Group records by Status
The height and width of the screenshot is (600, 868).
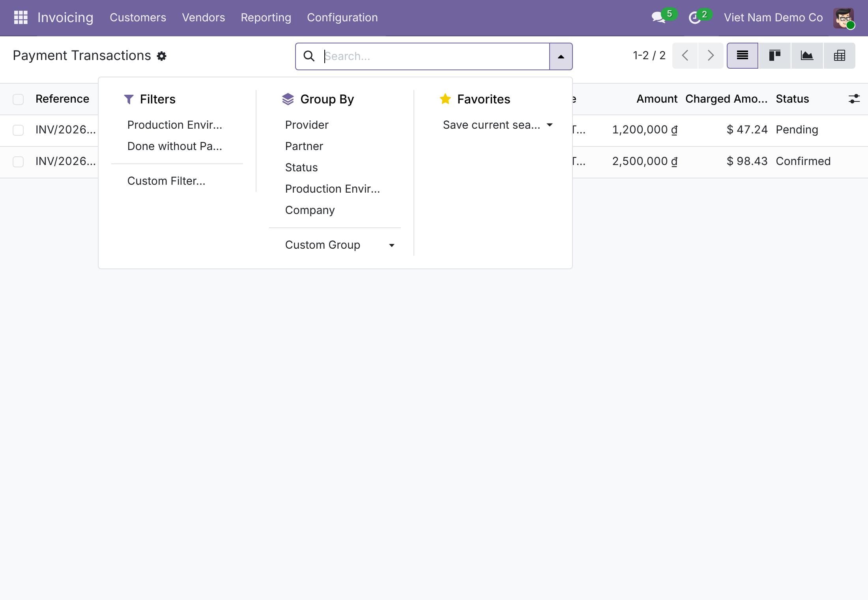[x=335, y=168]
